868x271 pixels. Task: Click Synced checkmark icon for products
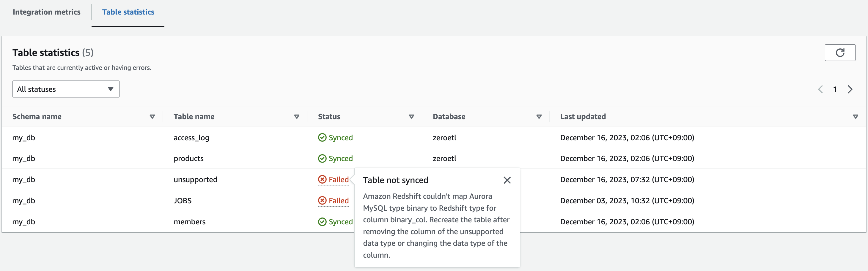[x=322, y=159]
